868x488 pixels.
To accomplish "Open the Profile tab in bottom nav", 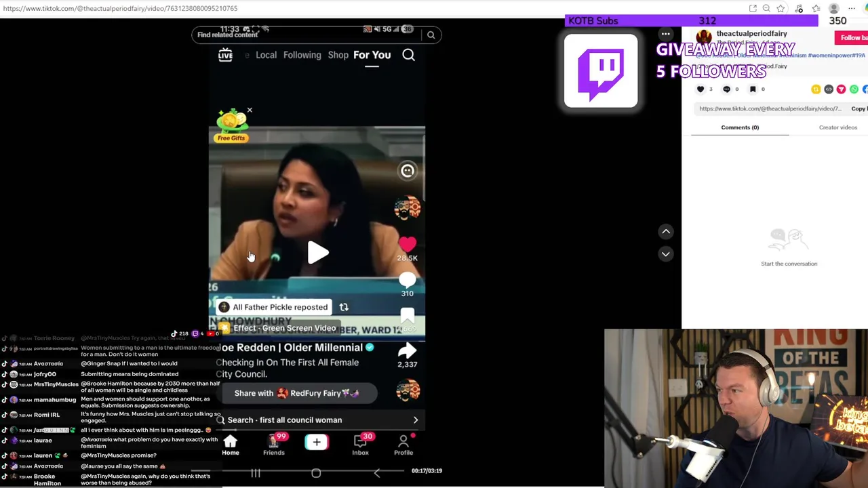I will [403, 445].
